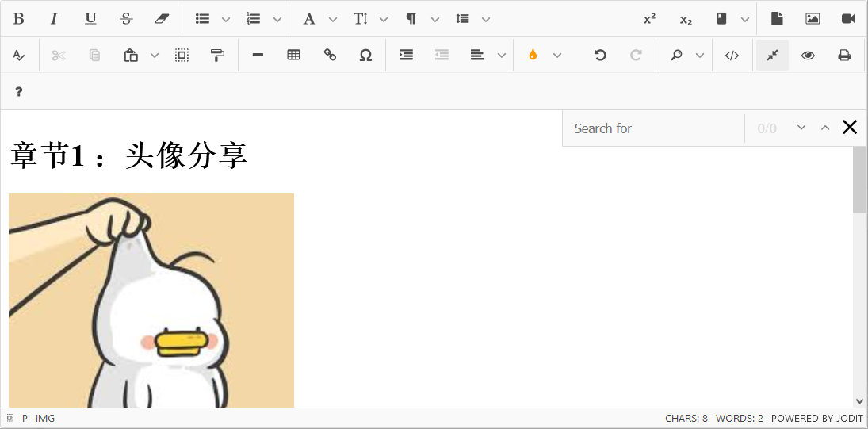Image resolution: width=868 pixels, height=429 pixels.
Task: Go to previous search match
Action: pyautogui.click(x=825, y=128)
